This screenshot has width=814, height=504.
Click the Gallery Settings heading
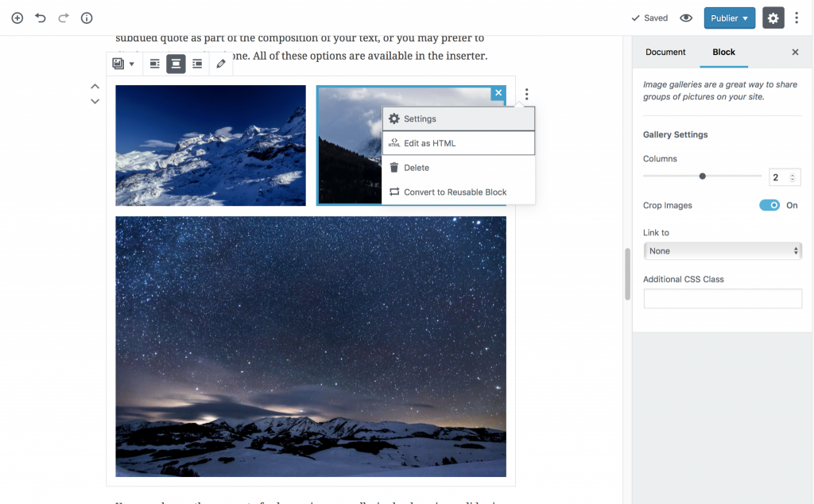point(675,134)
